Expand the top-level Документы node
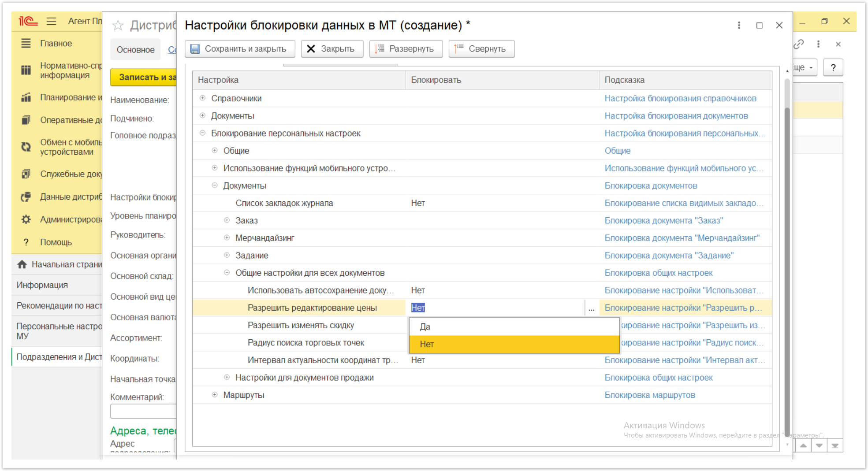This screenshot has width=868, height=471. (202, 116)
